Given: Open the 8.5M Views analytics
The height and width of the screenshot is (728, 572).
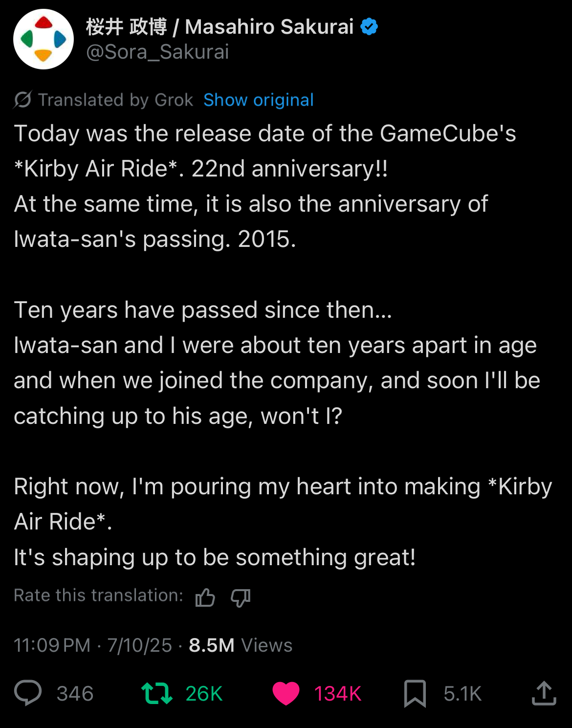Looking at the screenshot, I should coord(241,645).
